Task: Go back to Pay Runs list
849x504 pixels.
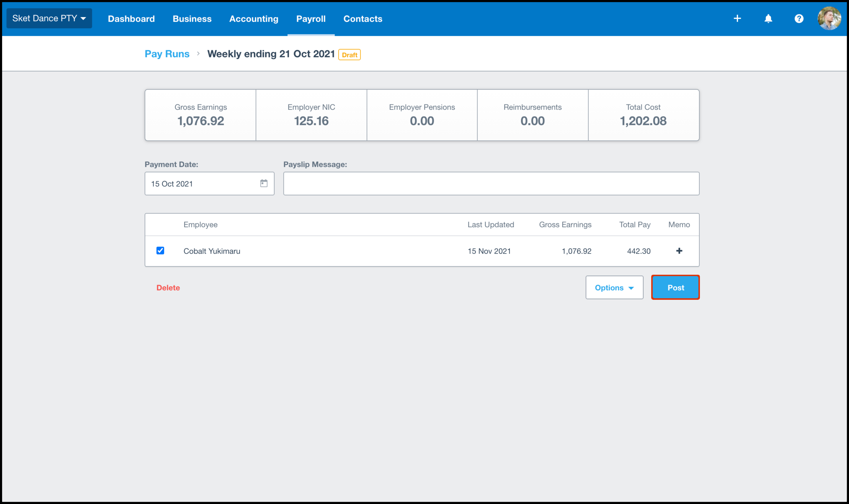Action: (167, 54)
